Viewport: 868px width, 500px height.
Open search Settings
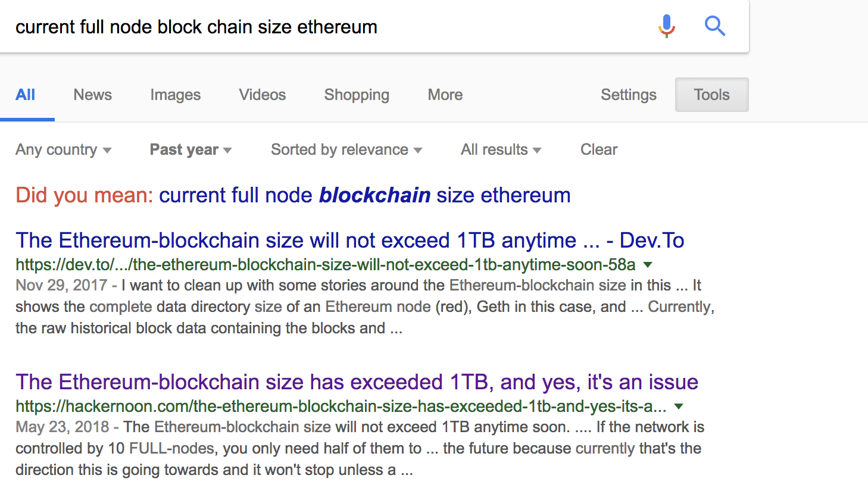coord(628,95)
